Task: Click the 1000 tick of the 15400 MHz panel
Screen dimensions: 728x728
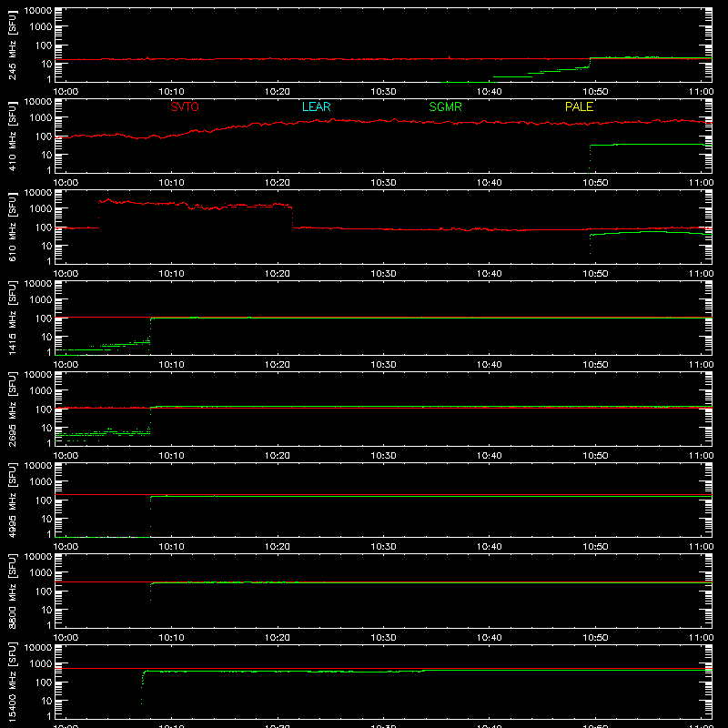Action: [x=41, y=664]
